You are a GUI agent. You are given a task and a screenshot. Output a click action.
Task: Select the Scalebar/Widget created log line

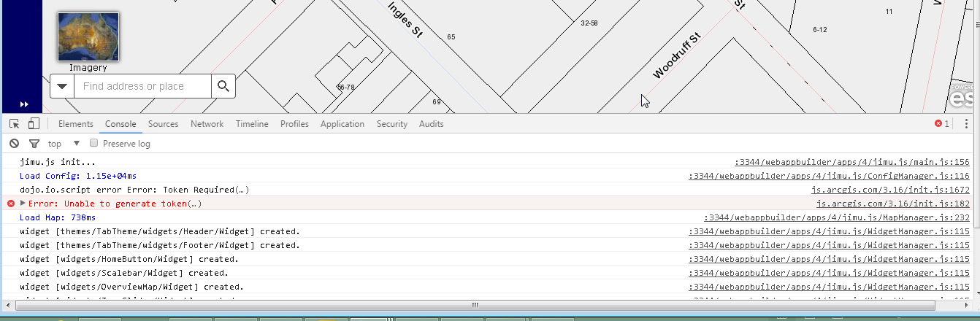[124, 273]
